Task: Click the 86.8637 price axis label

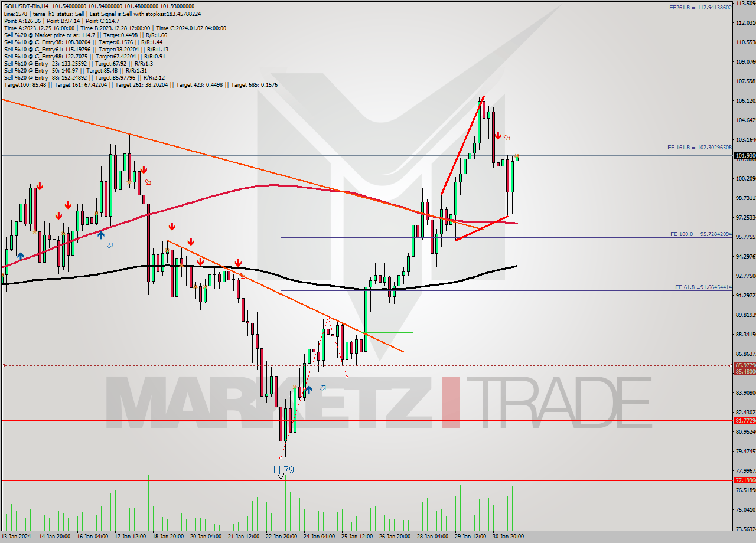Action: coord(745,354)
